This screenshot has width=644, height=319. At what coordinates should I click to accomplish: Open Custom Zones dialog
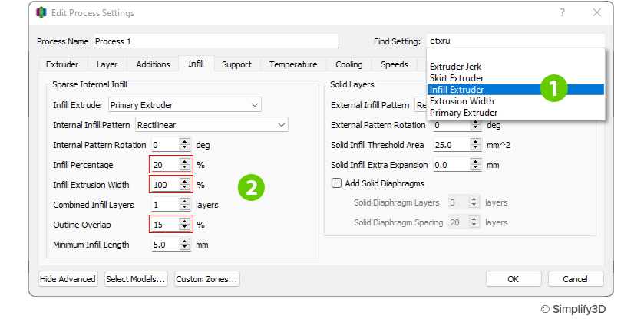[207, 279]
